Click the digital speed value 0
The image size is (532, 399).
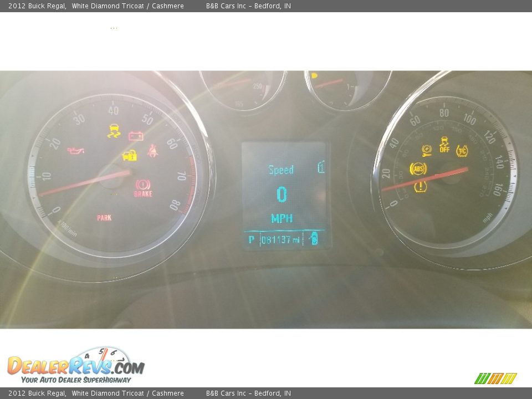pos(282,195)
